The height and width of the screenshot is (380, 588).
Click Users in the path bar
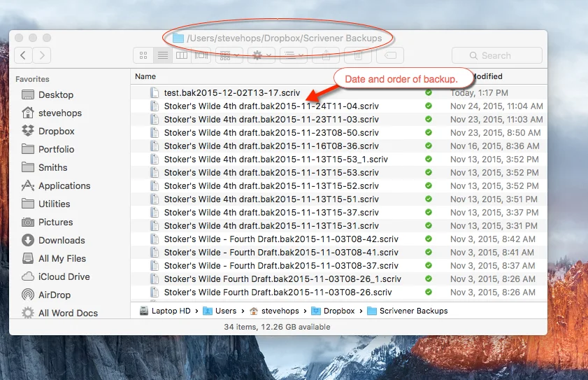click(220, 311)
